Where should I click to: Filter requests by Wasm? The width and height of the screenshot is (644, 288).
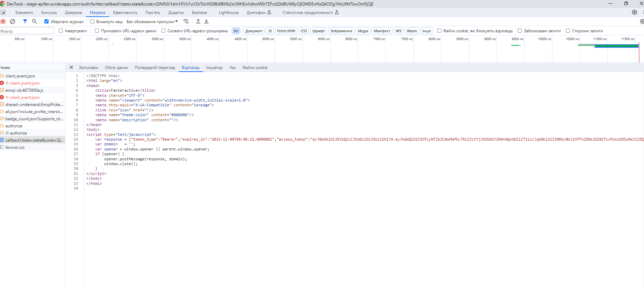[412, 31]
